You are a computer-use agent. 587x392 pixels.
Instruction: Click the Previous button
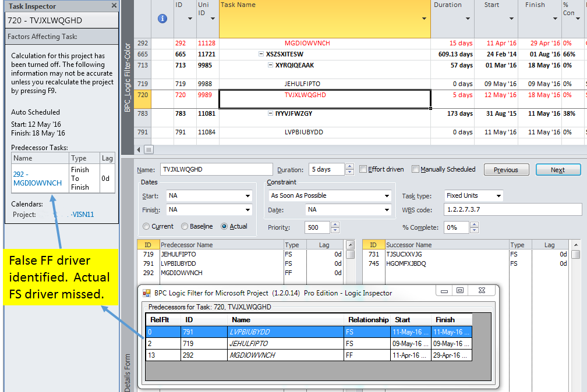point(505,170)
